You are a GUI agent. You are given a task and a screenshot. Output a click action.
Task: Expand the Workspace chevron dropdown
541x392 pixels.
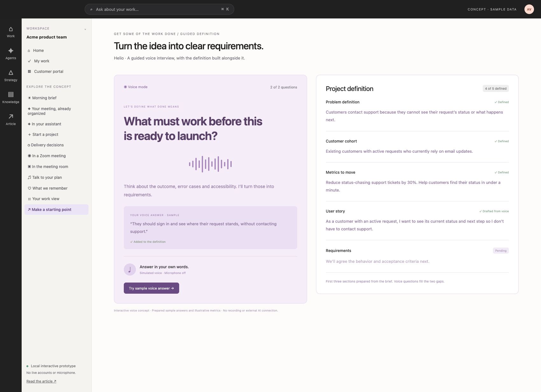[85, 29]
